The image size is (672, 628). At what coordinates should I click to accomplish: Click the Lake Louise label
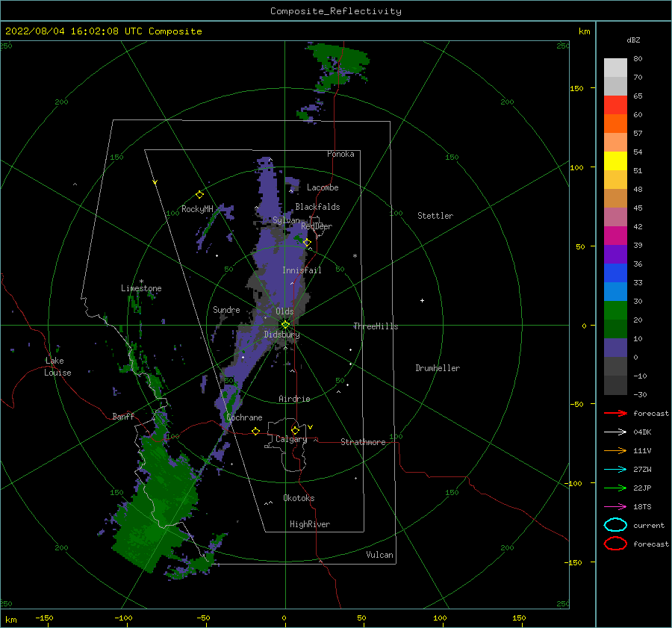57,367
